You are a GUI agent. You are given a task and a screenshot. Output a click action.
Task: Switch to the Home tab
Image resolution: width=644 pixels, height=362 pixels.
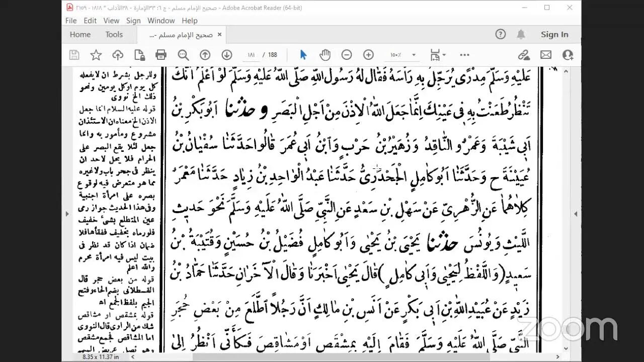point(80,34)
